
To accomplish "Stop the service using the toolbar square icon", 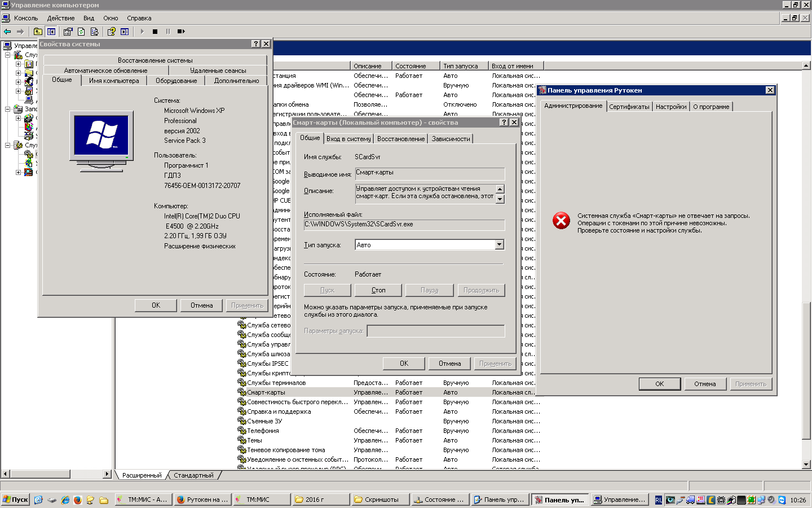I will pyautogui.click(x=155, y=32).
